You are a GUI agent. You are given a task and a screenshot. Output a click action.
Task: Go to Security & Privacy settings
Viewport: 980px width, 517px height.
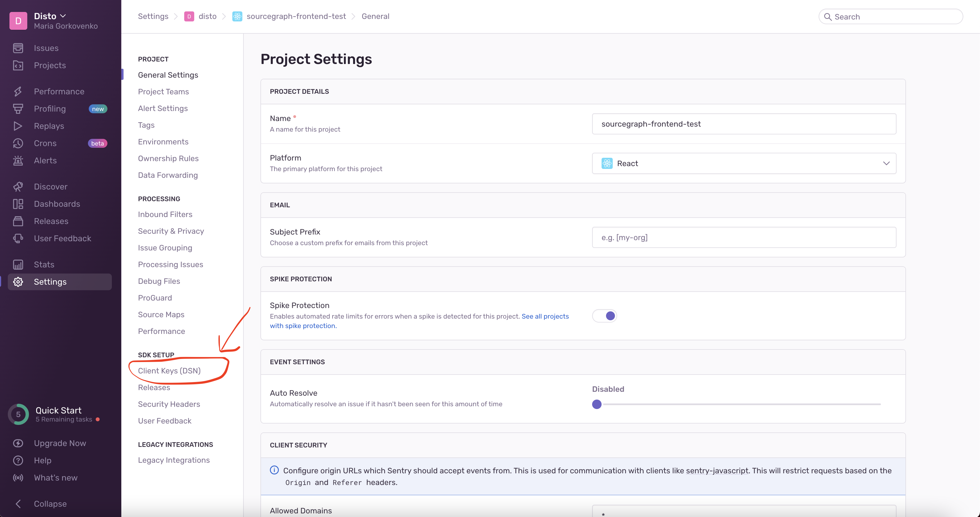tap(171, 231)
